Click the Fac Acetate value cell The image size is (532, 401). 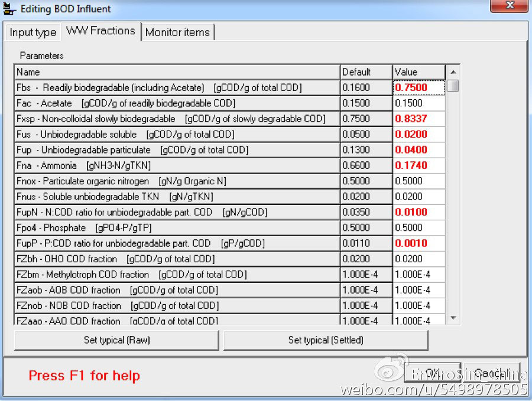tap(419, 103)
